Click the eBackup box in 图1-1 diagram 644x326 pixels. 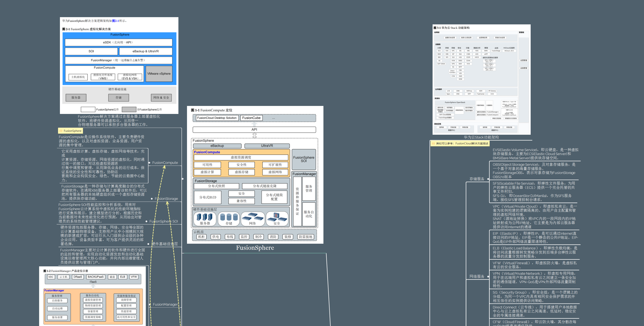click(x=217, y=146)
